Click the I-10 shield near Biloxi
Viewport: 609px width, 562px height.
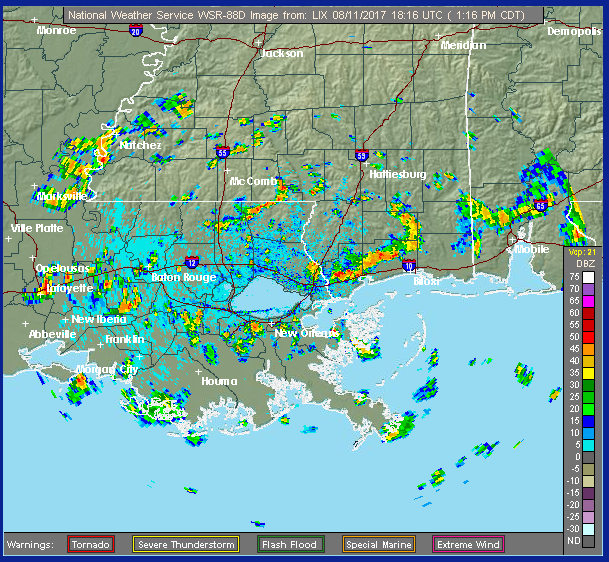(x=409, y=265)
